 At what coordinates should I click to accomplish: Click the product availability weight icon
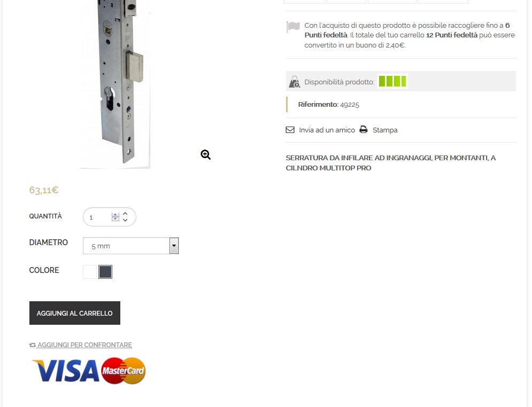coord(294,82)
